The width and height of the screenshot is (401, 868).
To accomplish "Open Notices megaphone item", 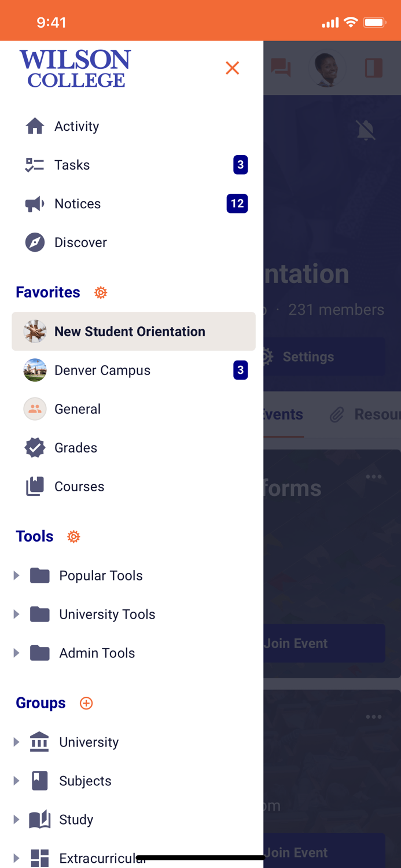I will tap(78, 204).
